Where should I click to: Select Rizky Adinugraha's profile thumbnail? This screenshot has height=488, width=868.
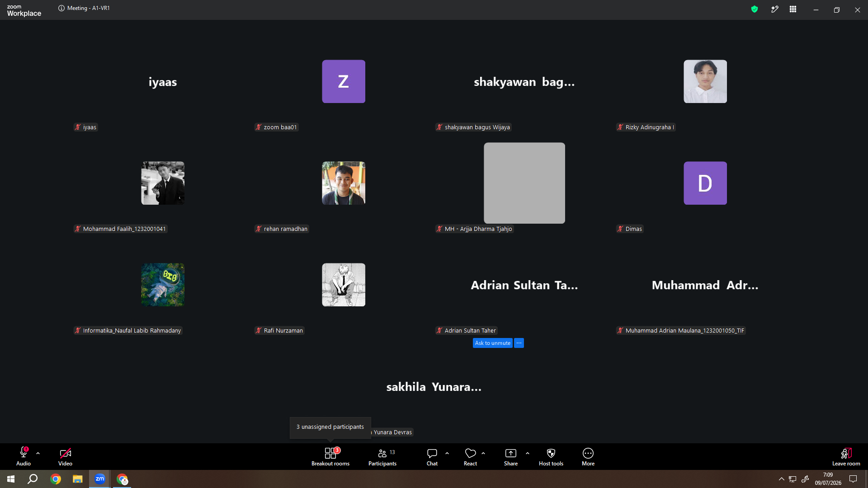(x=705, y=81)
